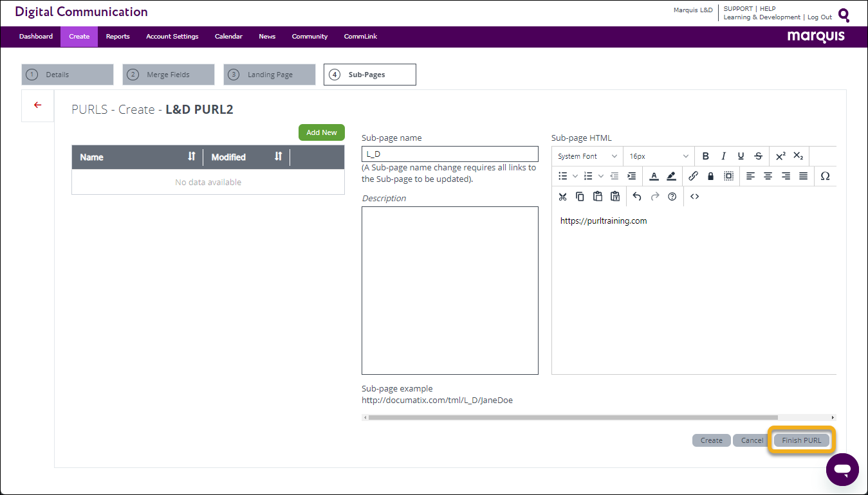Viewport: 868px width, 495px height.
Task: Apply strikethrough formatting
Action: pos(758,156)
